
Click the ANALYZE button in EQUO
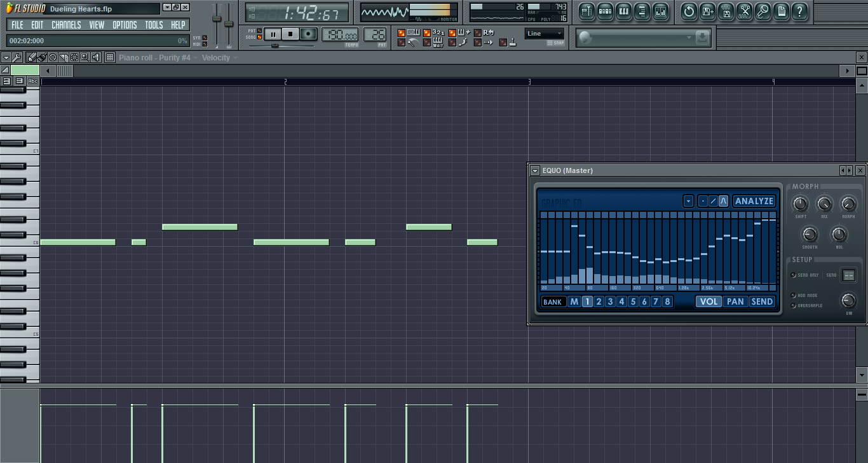pos(754,201)
